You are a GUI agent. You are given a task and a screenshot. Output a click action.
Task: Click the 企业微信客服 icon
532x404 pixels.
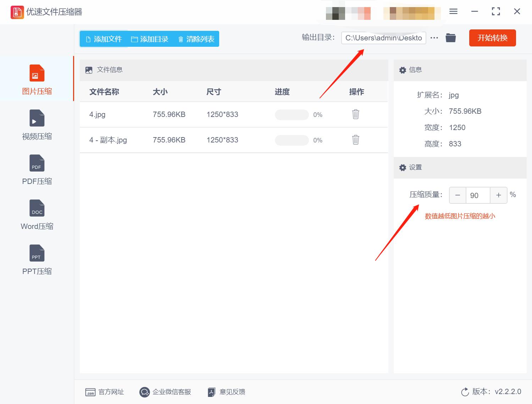tap(144, 392)
